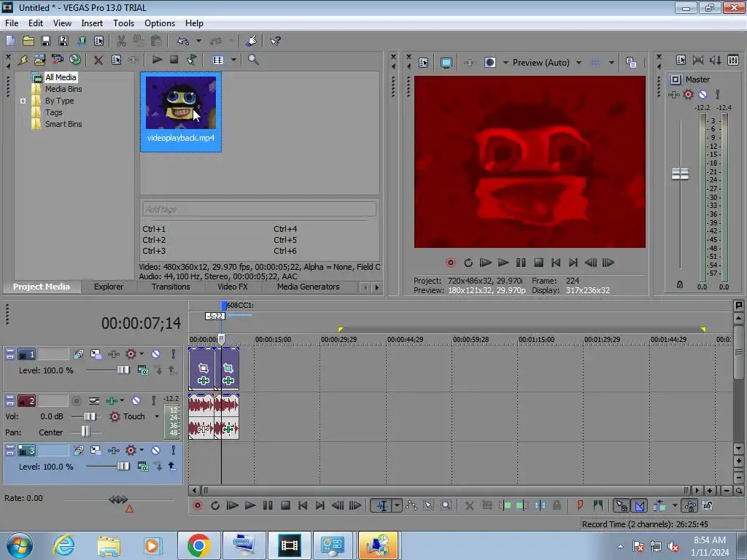The image size is (747, 560).
Task: Click Track Motion icon on track 1
Action: pos(96,354)
